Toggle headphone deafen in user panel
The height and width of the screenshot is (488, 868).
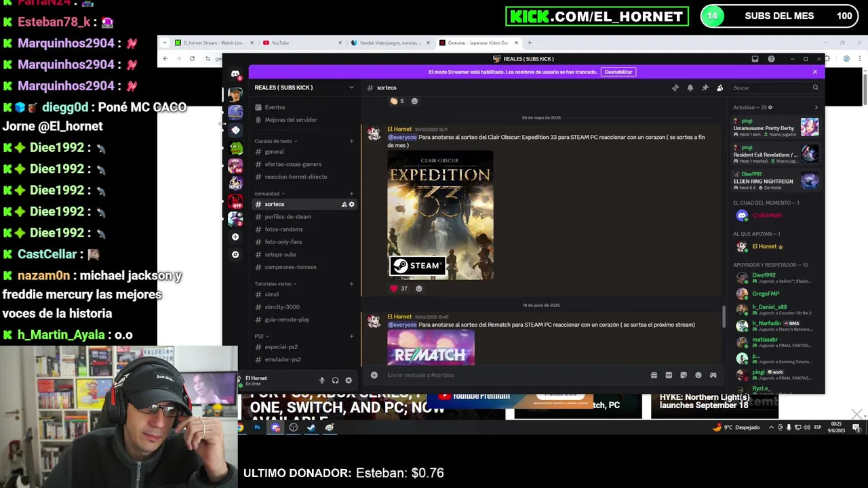pyautogui.click(x=335, y=380)
